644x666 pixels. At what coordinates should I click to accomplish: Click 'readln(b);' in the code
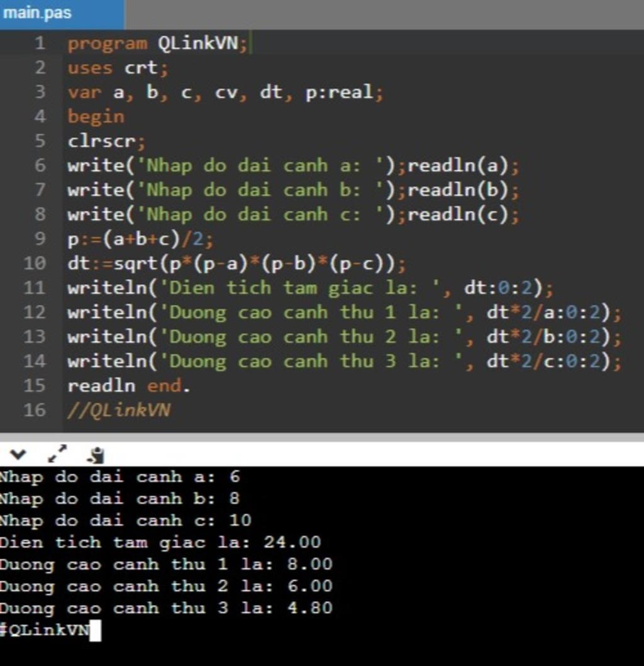click(464, 190)
